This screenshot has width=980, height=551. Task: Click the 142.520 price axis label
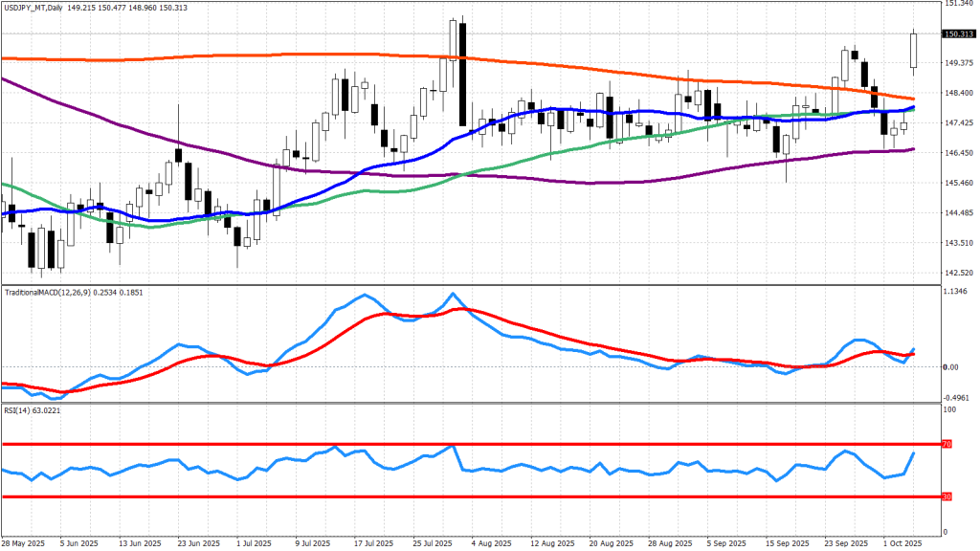click(960, 273)
